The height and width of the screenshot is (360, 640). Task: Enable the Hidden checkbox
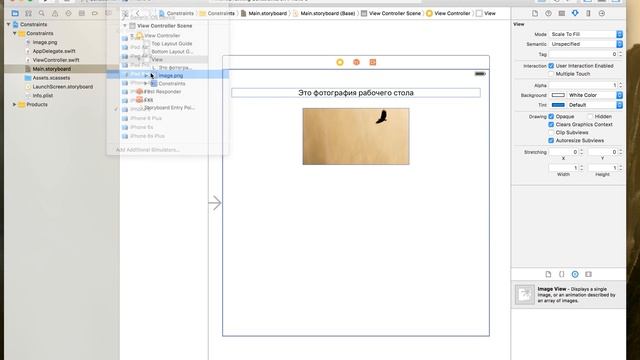(590, 116)
